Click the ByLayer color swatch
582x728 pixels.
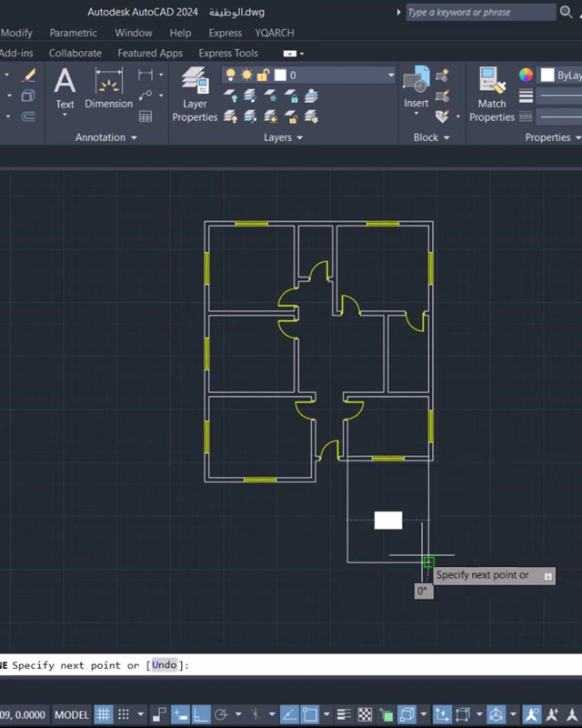547,76
